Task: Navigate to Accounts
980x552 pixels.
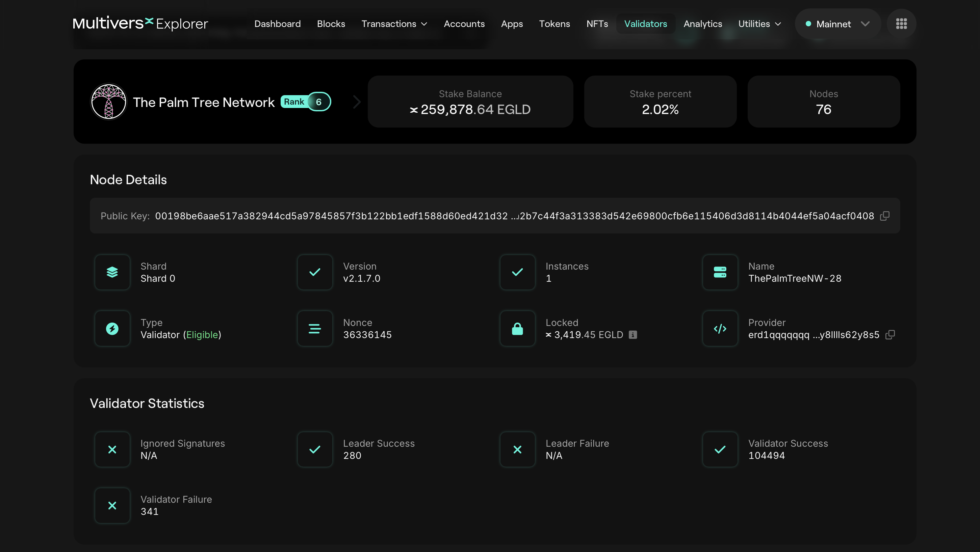Action: click(464, 24)
